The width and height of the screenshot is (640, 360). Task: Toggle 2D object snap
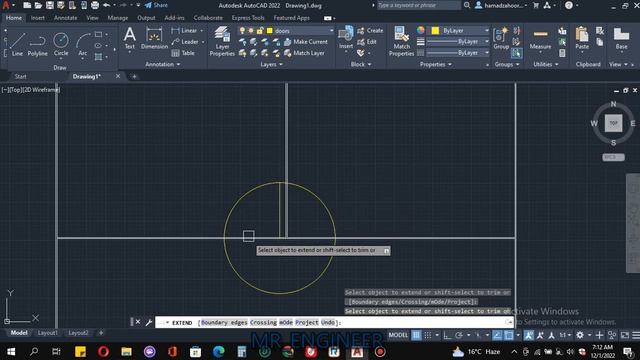pos(509,335)
